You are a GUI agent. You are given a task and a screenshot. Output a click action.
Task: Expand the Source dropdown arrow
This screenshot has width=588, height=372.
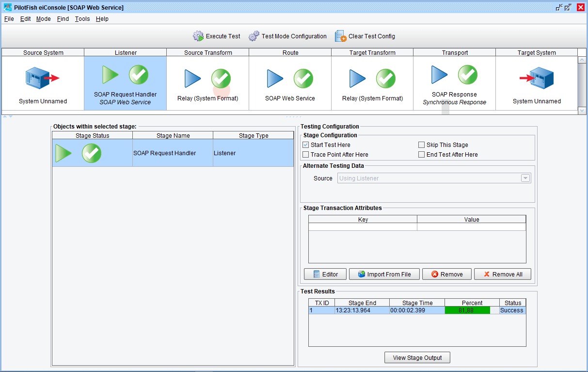[x=525, y=178]
